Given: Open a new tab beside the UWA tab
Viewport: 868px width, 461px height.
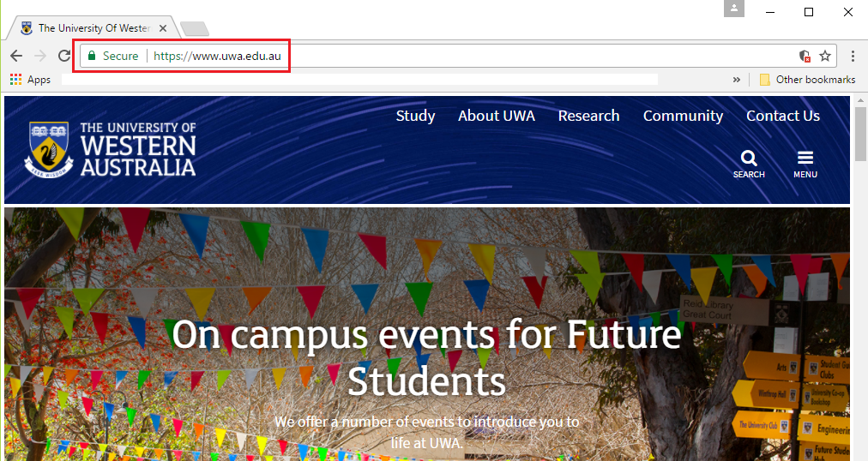Looking at the screenshot, I should tap(194, 28).
